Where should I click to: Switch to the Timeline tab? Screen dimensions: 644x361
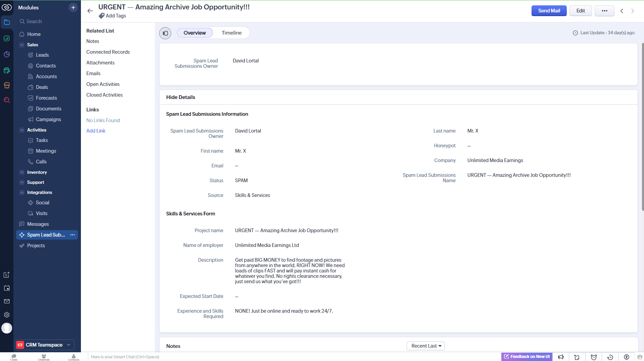click(231, 33)
